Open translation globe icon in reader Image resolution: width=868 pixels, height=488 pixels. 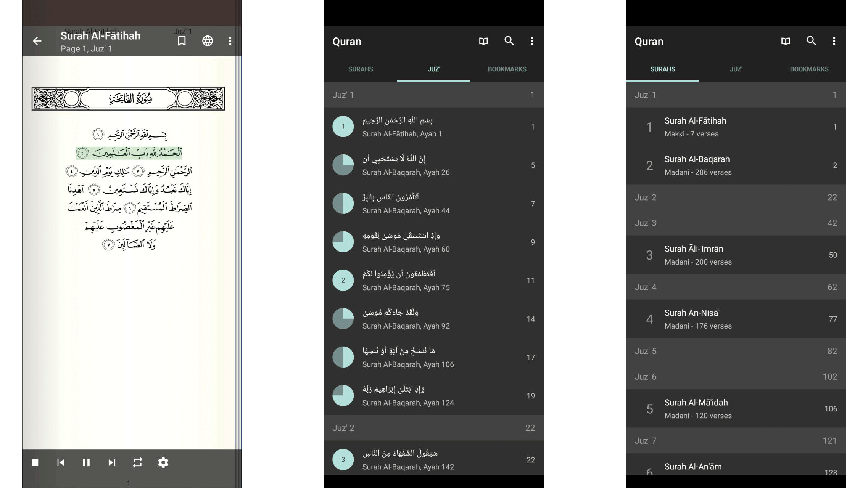(208, 41)
